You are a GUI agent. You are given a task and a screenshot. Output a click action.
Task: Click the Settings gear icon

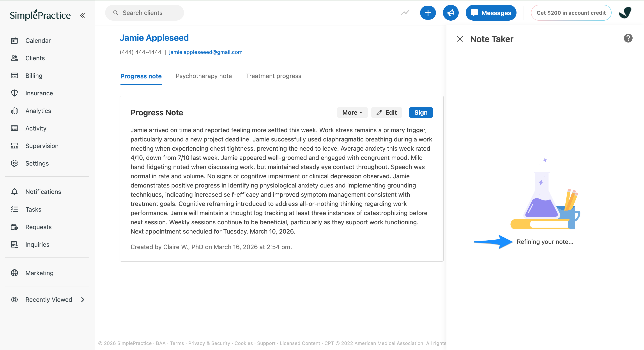click(x=14, y=163)
